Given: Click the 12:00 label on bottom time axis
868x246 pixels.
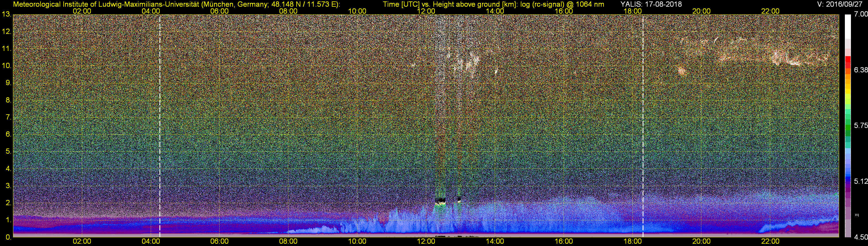Looking at the screenshot, I should (426, 241).
